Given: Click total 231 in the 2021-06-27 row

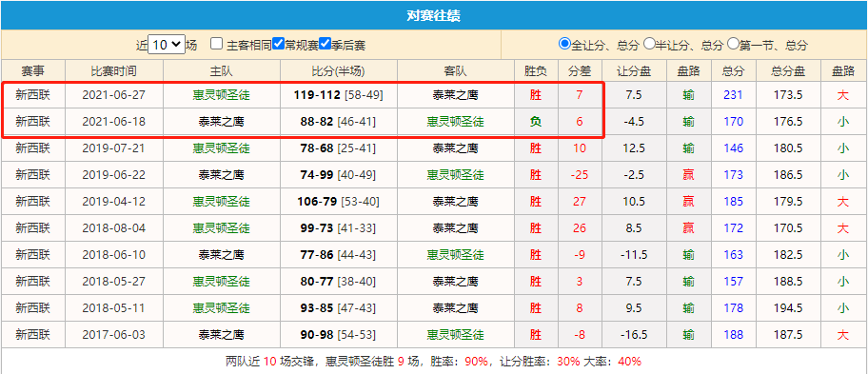Looking at the screenshot, I should (734, 95).
